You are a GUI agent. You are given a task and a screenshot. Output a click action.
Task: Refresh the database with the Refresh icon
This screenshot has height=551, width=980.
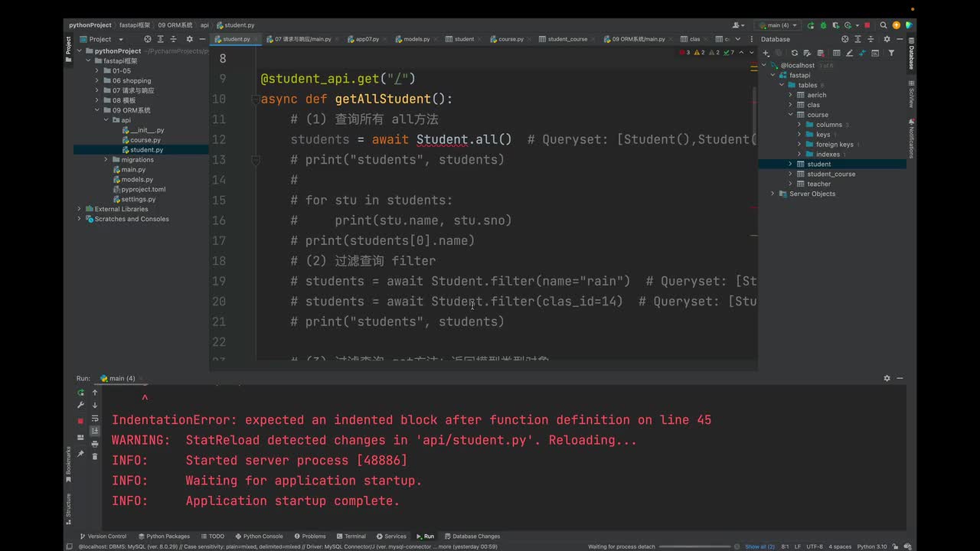pyautogui.click(x=794, y=53)
